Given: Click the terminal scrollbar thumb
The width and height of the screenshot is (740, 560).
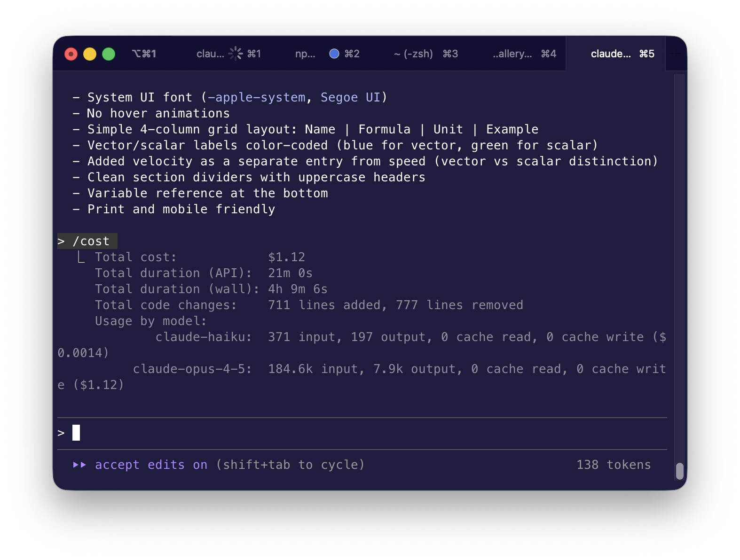Looking at the screenshot, I should coord(679,471).
